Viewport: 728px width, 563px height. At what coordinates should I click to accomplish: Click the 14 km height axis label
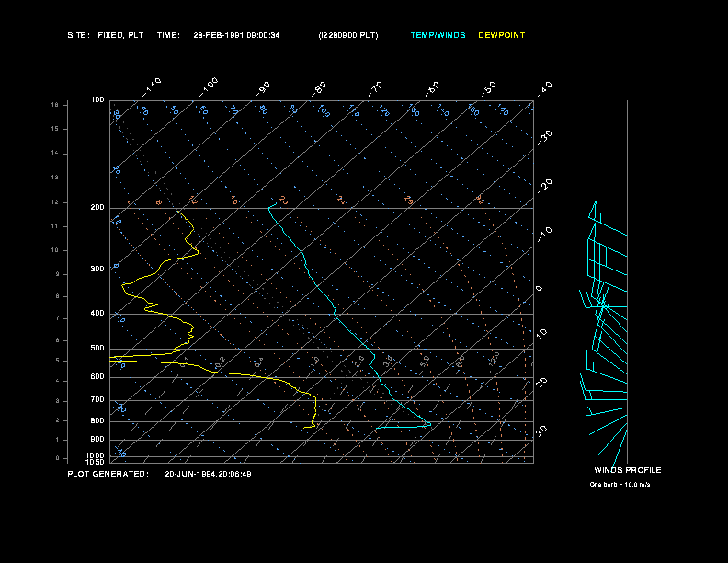[55, 153]
